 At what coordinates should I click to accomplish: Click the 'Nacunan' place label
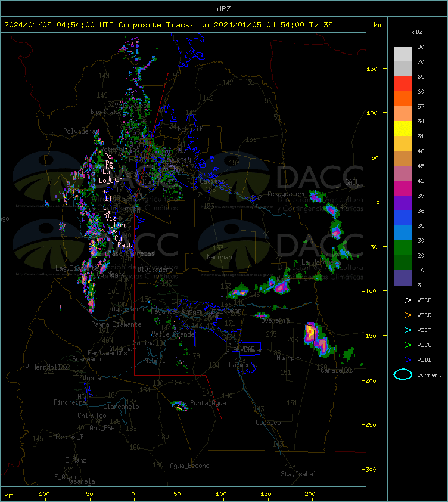point(219,257)
